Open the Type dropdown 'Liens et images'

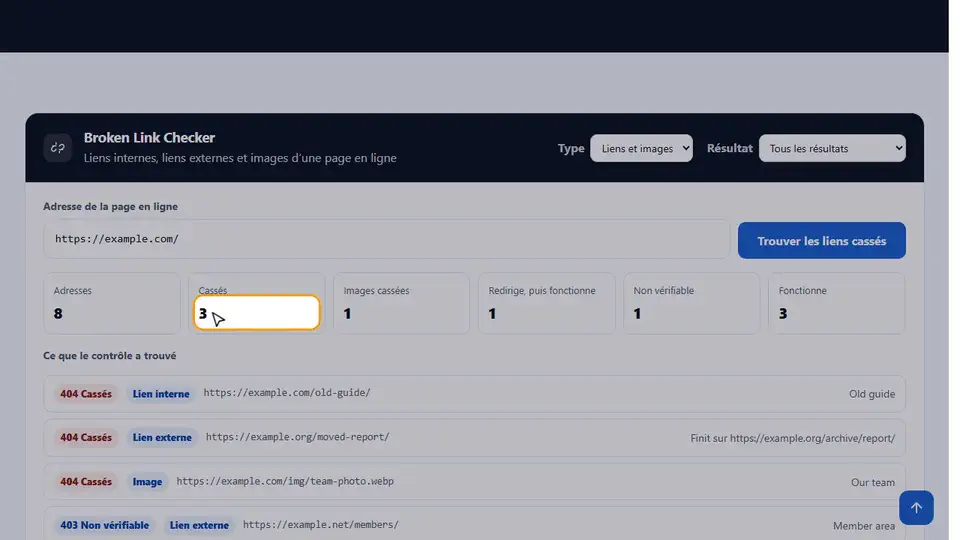click(x=641, y=148)
